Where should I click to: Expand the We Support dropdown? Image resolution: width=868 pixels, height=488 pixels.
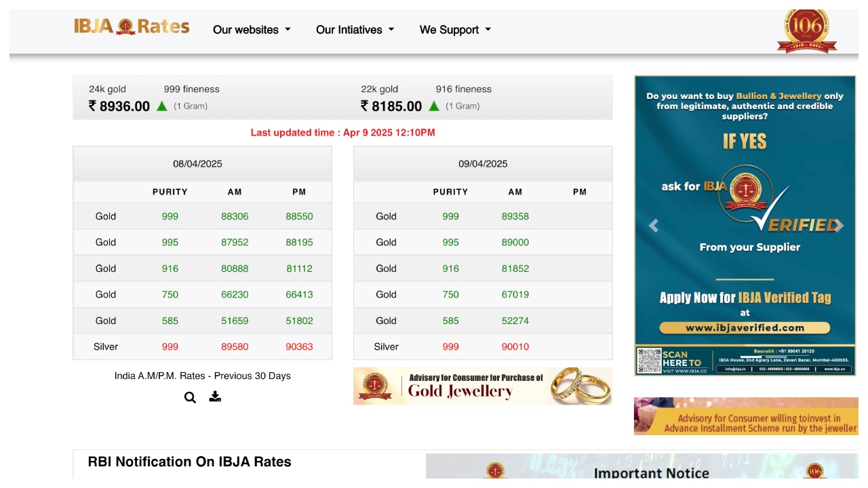[455, 30]
